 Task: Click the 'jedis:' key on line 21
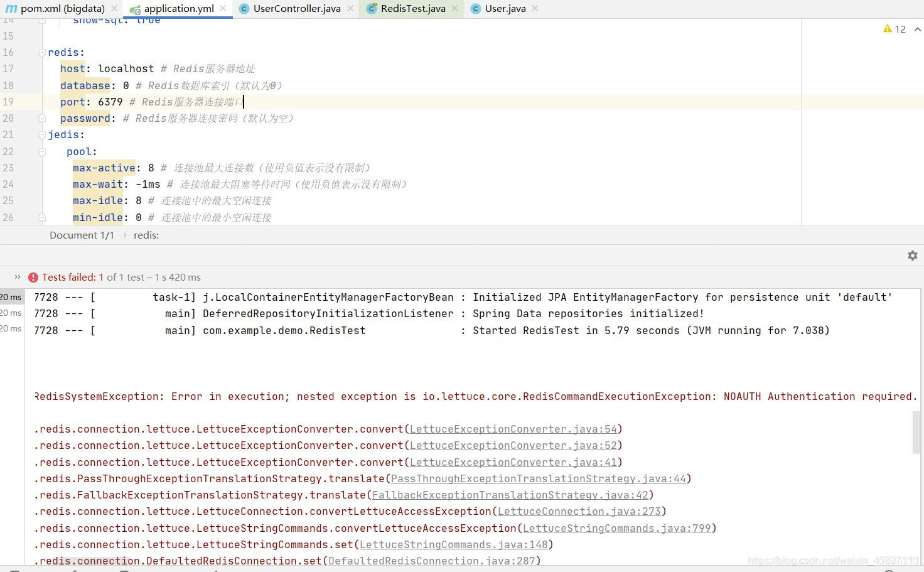(67, 135)
